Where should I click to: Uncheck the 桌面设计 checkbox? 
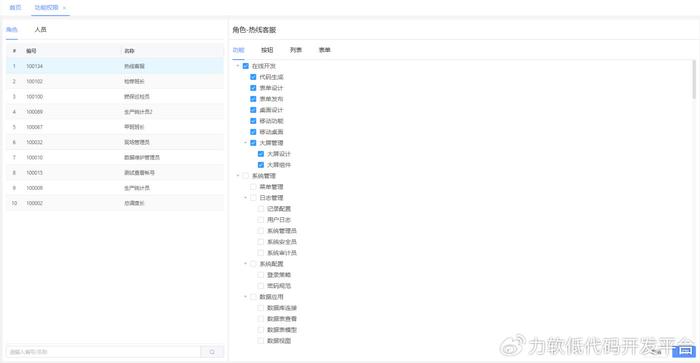[253, 110]
